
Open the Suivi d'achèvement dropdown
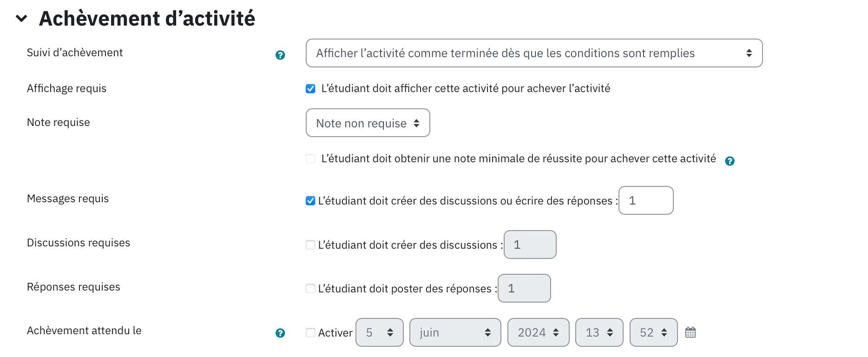(534, 53)
